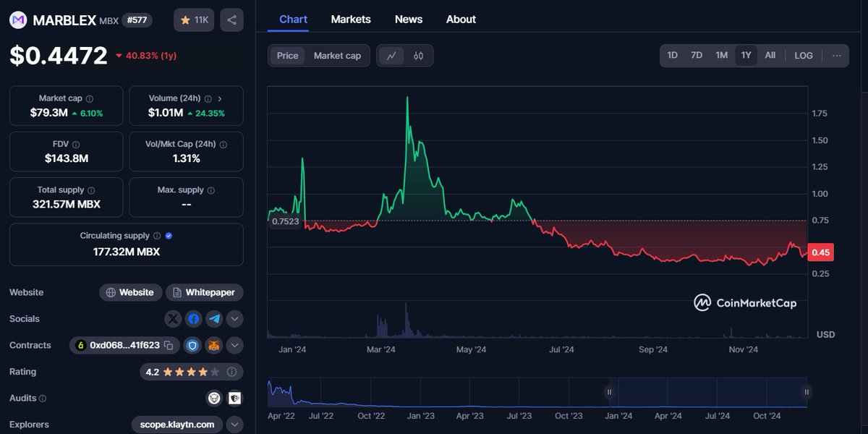Open the chart options ellipsis menu
This screenshot has width=868, height=434.
[x=837, y=55]
